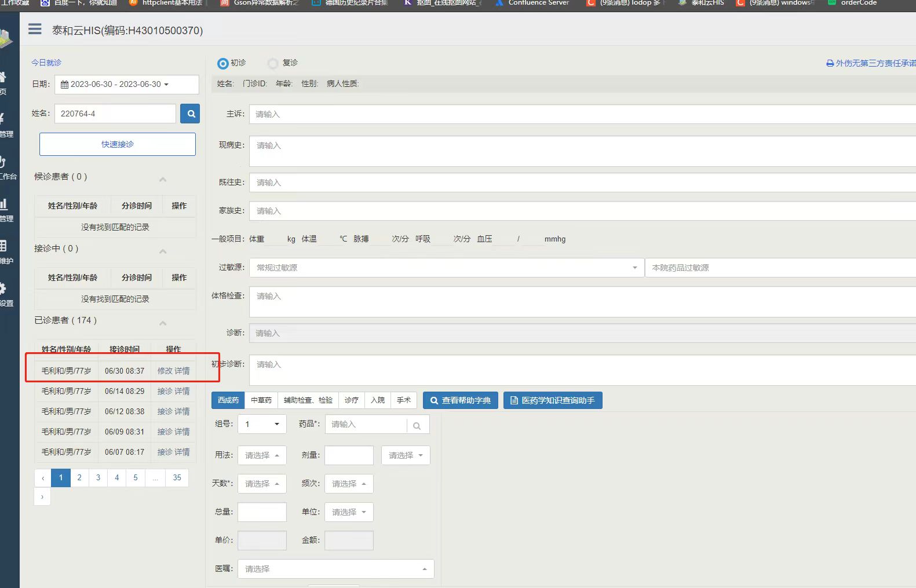916x588 pixels.
Task: Switch to the 辅助检查、检验 tab
Action: tap(308, 400)
